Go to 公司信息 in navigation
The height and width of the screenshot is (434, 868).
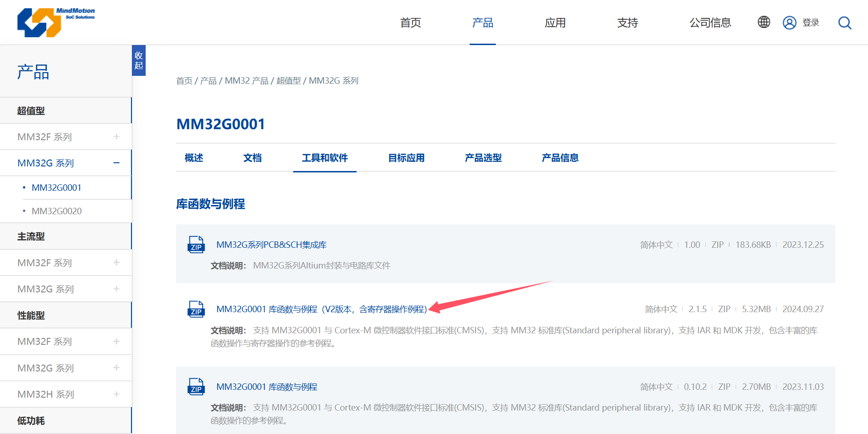pos(710,23)
